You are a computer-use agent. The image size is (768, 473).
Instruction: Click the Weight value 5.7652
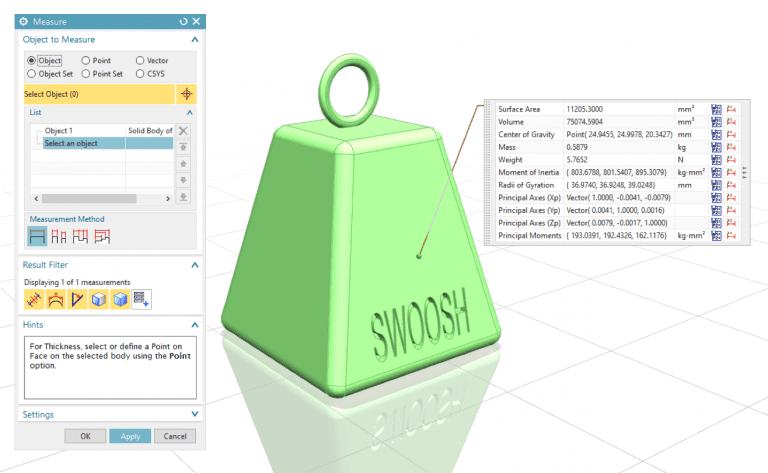coord(576,160)
